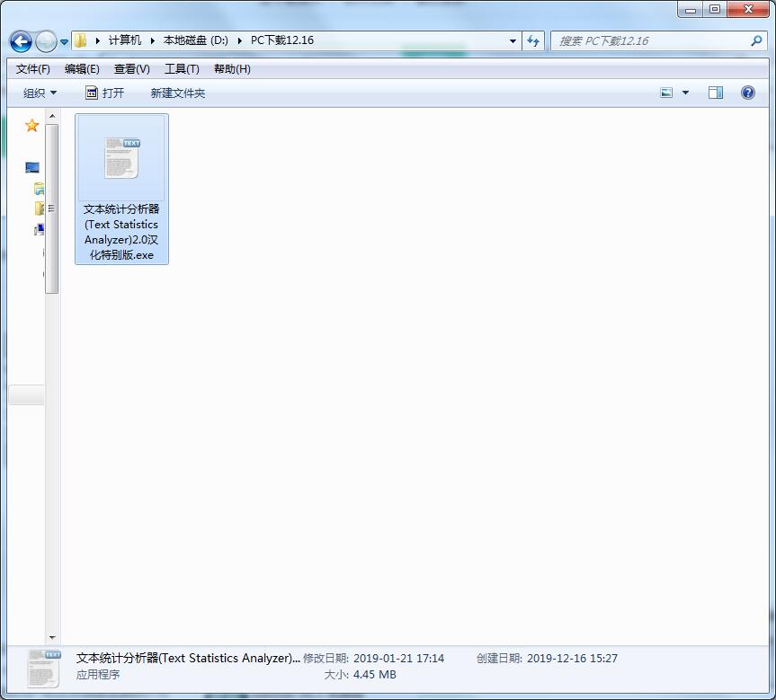Select the Text Statistics Analyzer exe file
This screenshot has height=700, width=776.
[121, 189]
